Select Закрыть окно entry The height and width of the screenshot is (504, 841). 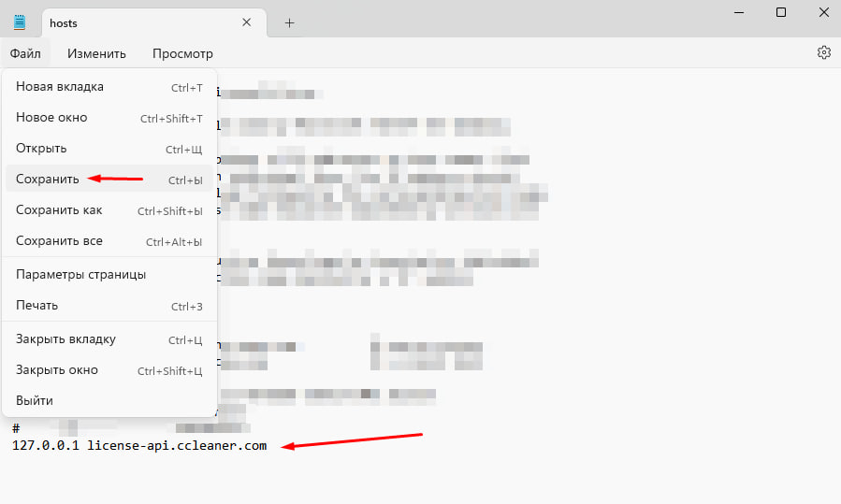(x=109, y=370)
